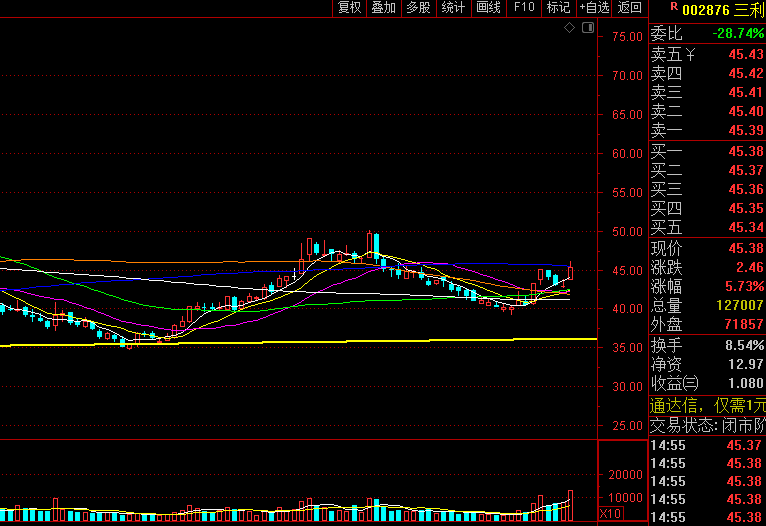Open the 叠加 overlay option

coord(383,8)
